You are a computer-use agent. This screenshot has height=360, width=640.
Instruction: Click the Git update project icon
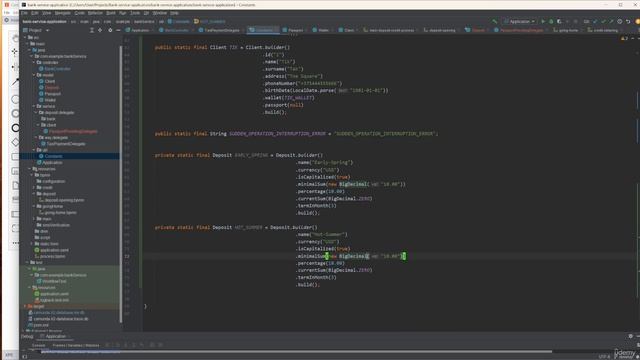point(595,21)
